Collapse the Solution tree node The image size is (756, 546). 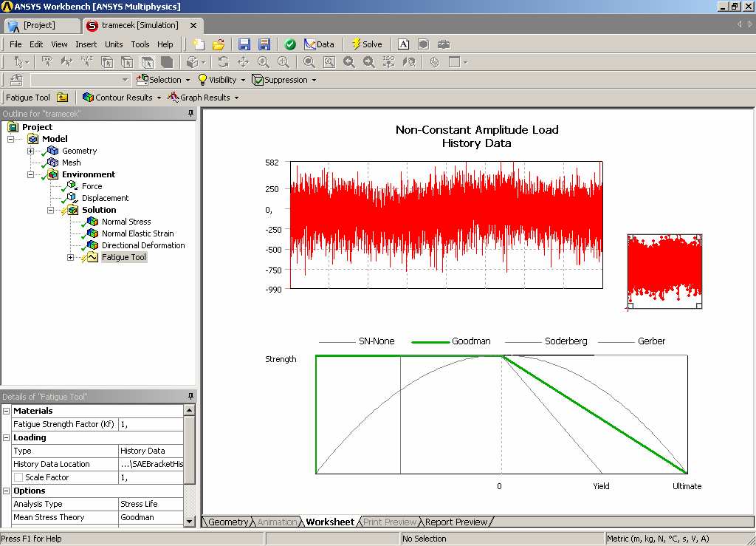50,210
